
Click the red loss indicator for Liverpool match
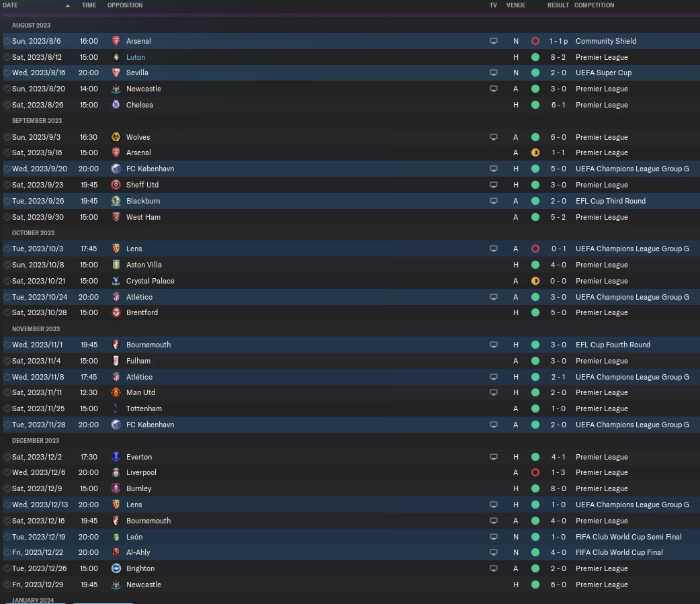pyautogui.click(x=535, y=472)
